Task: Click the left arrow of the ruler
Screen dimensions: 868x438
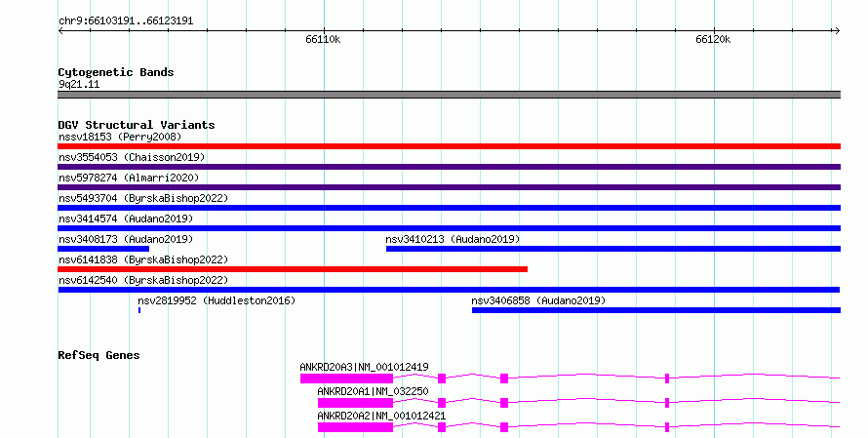Action: 60,31
